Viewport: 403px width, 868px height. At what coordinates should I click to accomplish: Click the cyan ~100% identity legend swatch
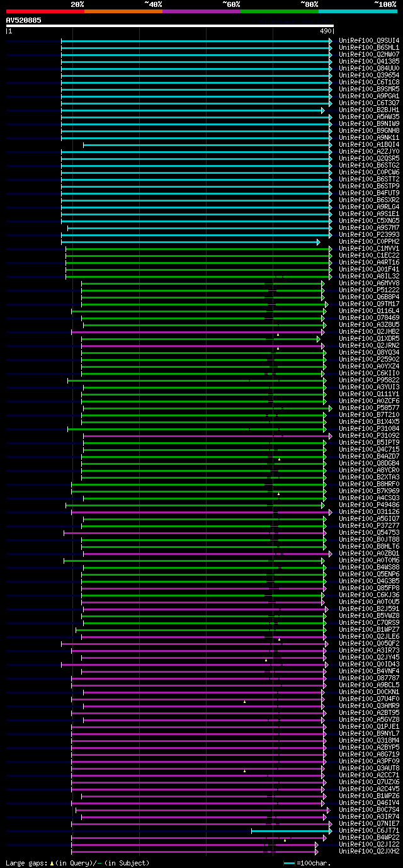click(x=358, y=11)
